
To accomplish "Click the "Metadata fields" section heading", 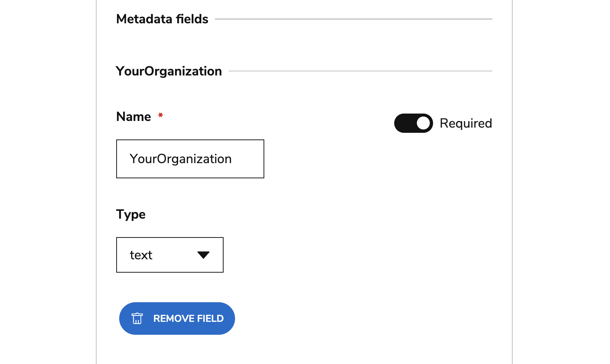I will [x=162, y=19].
